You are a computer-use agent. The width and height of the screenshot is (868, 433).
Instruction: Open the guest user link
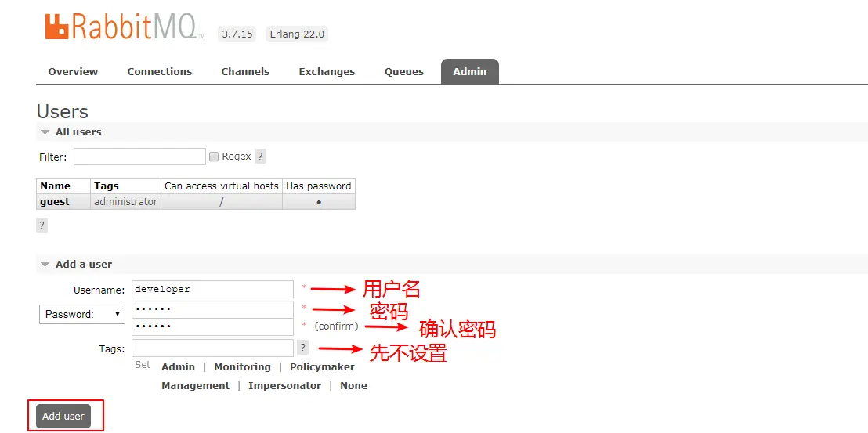[55, 202]
